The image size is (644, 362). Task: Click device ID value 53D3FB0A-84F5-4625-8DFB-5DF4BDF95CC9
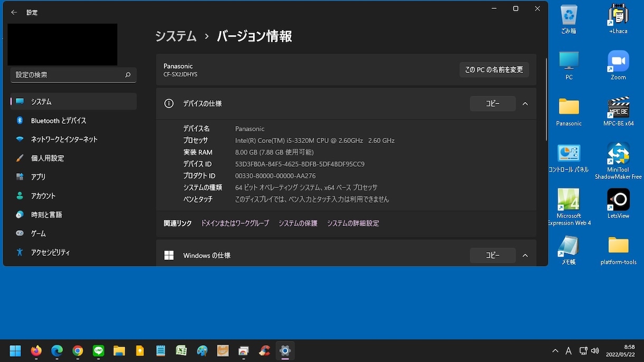[300, 164]
